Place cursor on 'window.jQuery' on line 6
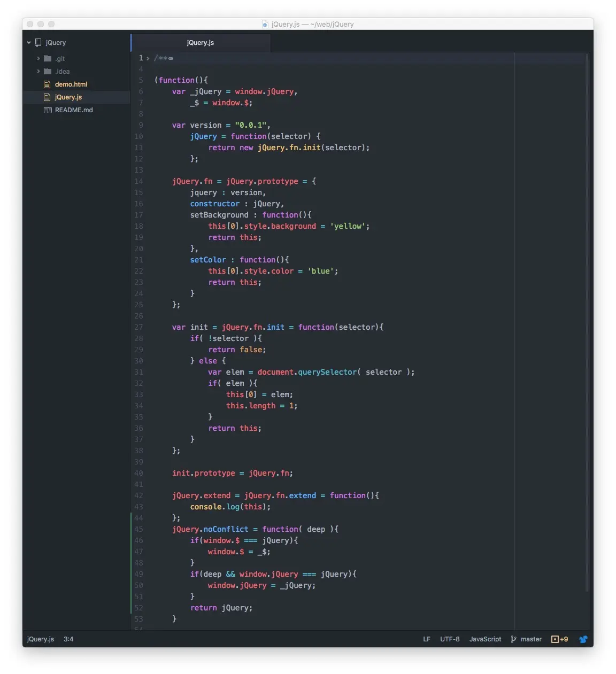 [x=264, y=92]
